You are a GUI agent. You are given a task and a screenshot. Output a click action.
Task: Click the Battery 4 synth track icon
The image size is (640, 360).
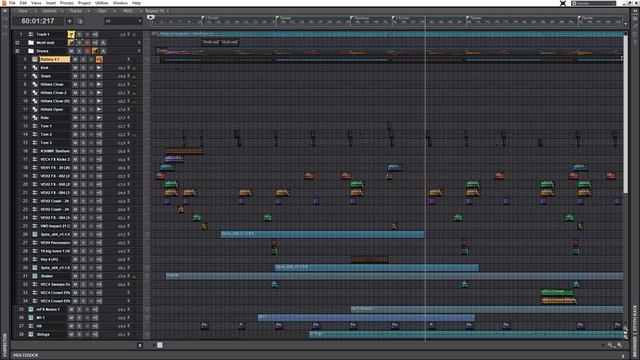click(x=35, y=59)
